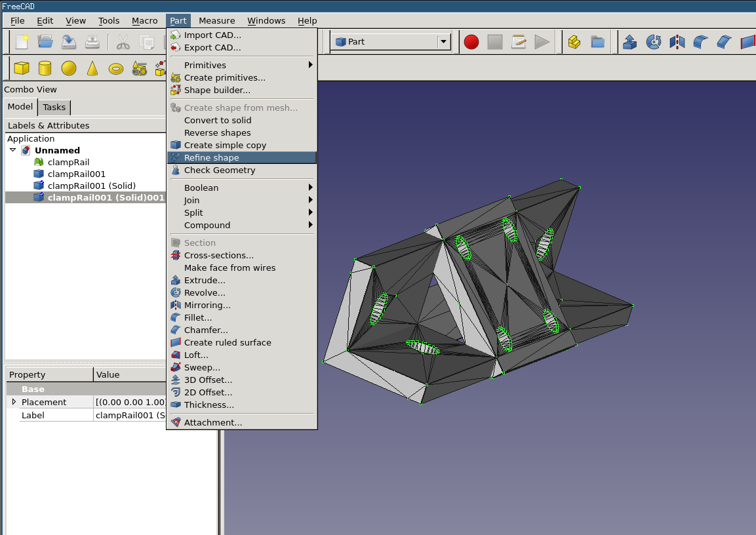
Task: Click the Revolve toolbar icon
Action: point(653,42)
